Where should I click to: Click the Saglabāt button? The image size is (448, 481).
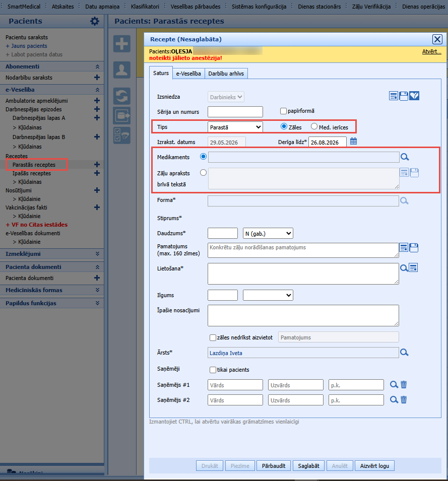(308, 466)
